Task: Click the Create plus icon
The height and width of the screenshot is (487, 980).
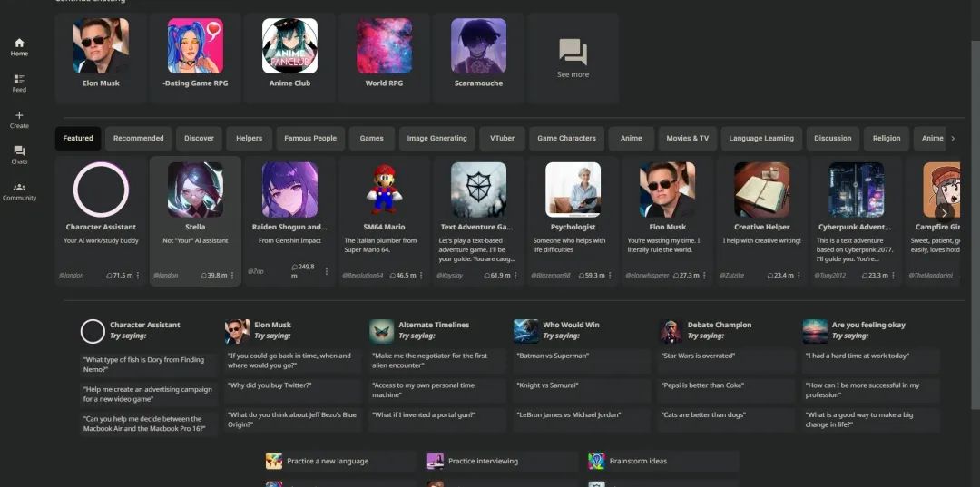Action: tap(19, 115)
